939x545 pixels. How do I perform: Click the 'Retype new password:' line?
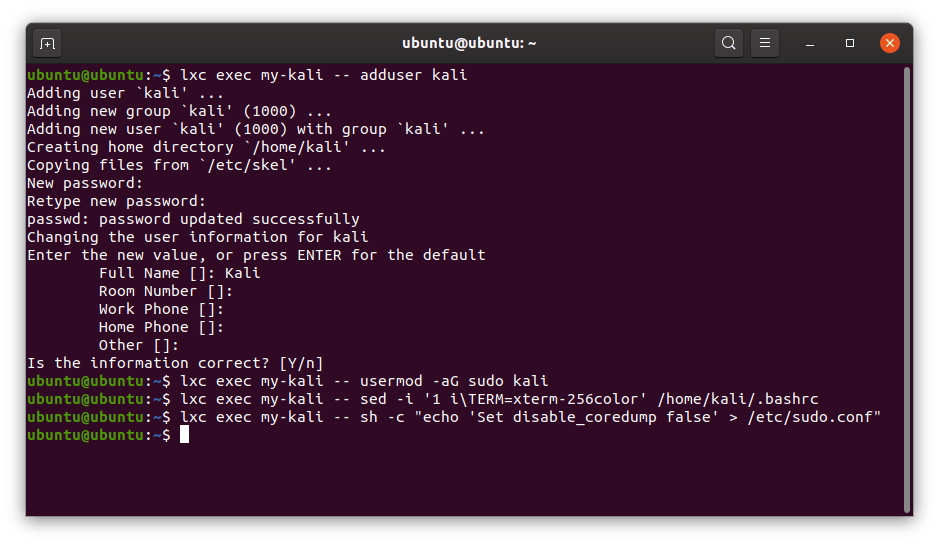(x=116, y=201)
